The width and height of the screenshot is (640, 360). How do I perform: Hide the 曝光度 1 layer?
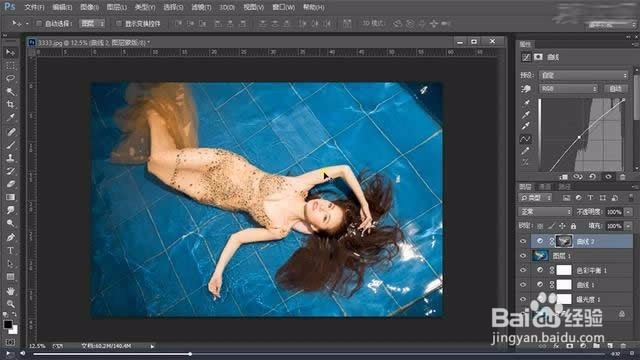(523, 299)
